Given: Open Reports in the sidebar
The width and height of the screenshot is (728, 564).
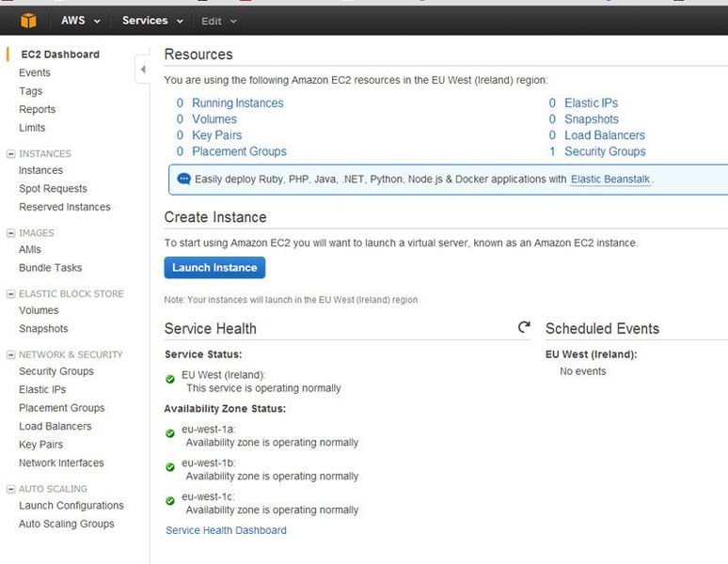Looking at the screenshot, I should coord(37,109).
